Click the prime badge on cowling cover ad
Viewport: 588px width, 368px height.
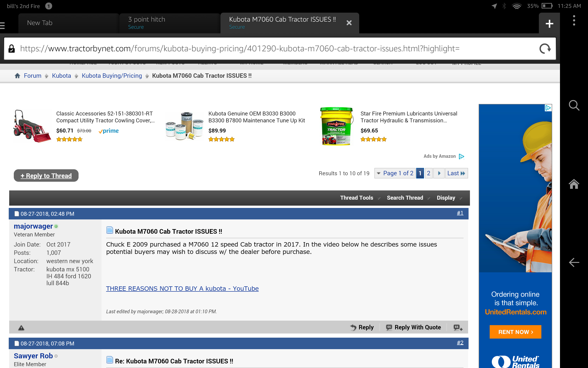(x=109, y=131)
